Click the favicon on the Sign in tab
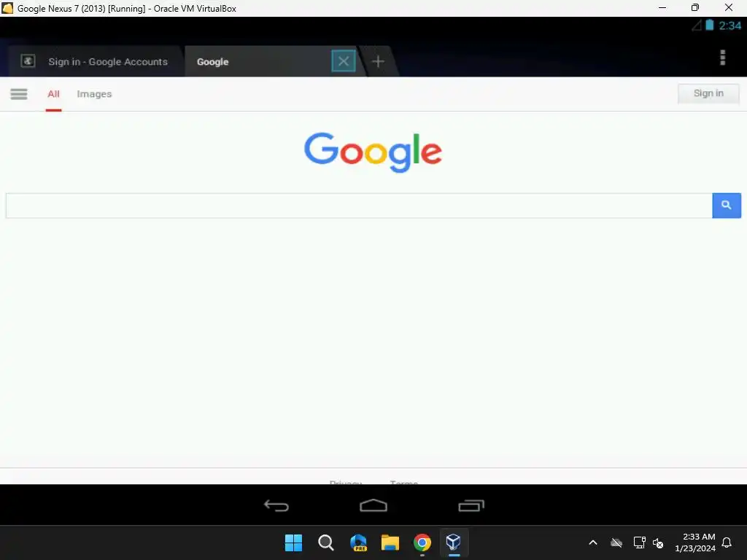Image resolution: width=747 pixels, height=560 pixels. coord(28,61)
